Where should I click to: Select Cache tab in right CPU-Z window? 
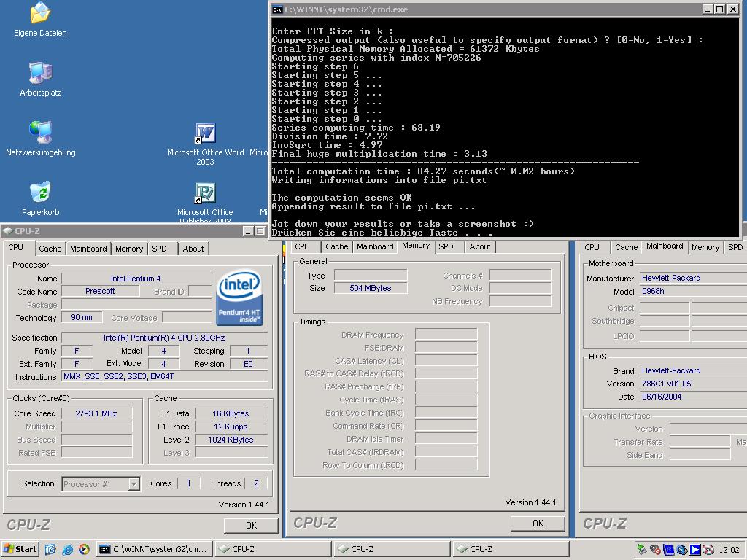(626, 247)
